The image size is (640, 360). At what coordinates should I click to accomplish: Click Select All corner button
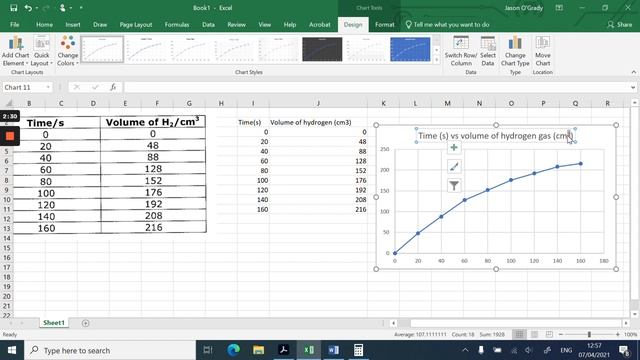[x=8, y=103]
